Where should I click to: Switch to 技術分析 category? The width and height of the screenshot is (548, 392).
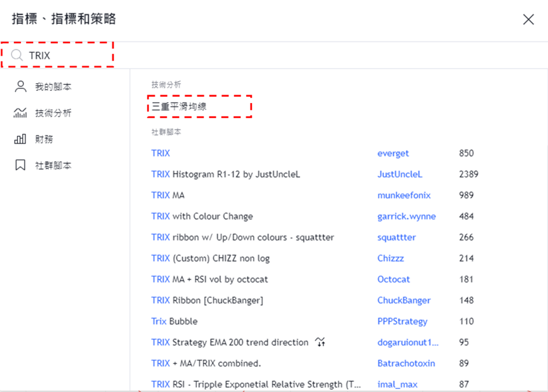tap(53, 113)
